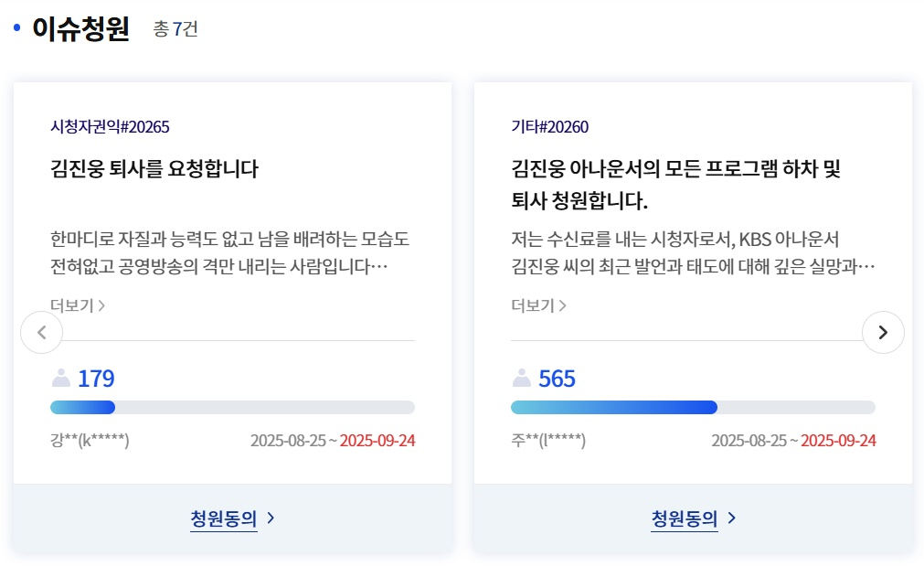The height and width of the screenshot is (577, 924).
Task: Expand 더보기 on petition #20265
Action: [x=78, y=305]
